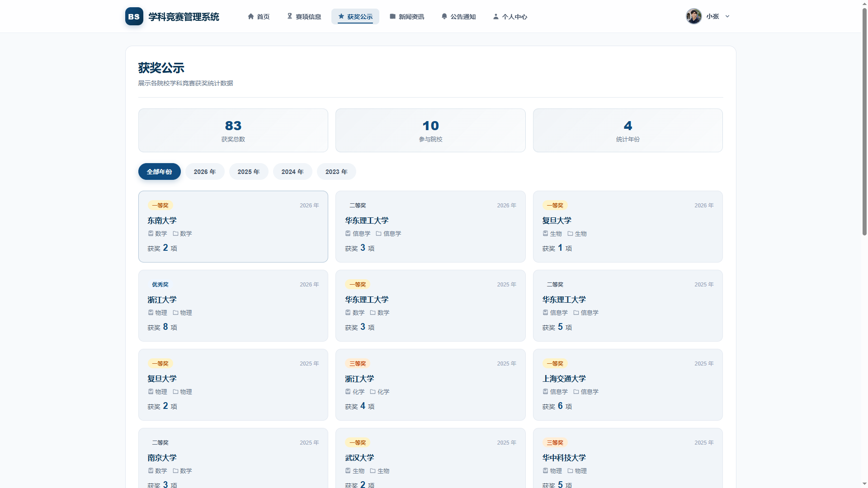Open the 华东理工大学 数学 card title

367,300
